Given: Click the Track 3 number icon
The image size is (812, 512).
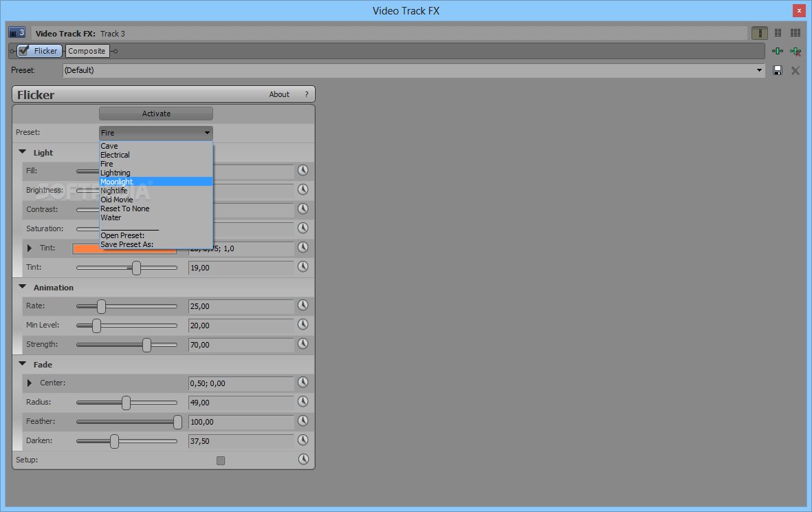Looking at the screenshot, I should [17, 32].
